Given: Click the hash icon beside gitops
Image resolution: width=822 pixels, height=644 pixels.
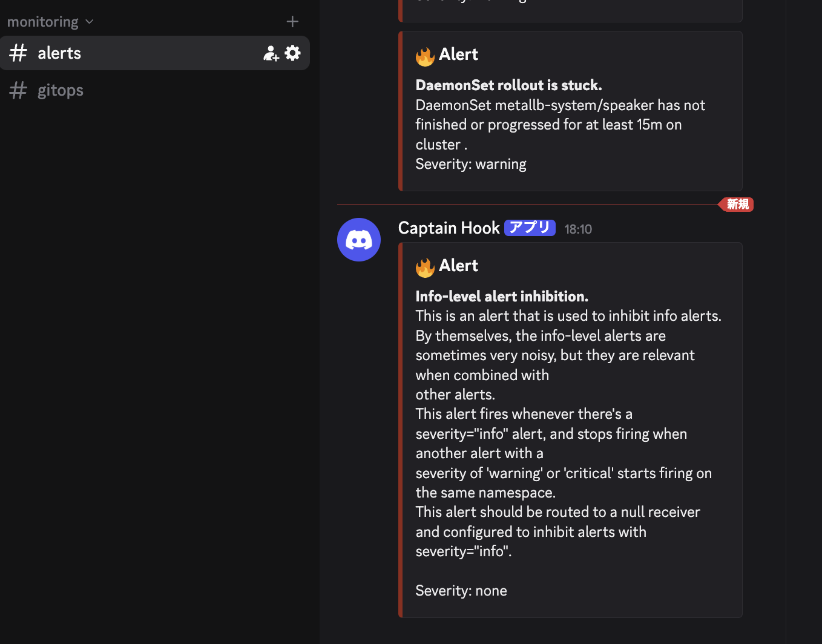Looking at the screenshot, I should pos(18,91).
